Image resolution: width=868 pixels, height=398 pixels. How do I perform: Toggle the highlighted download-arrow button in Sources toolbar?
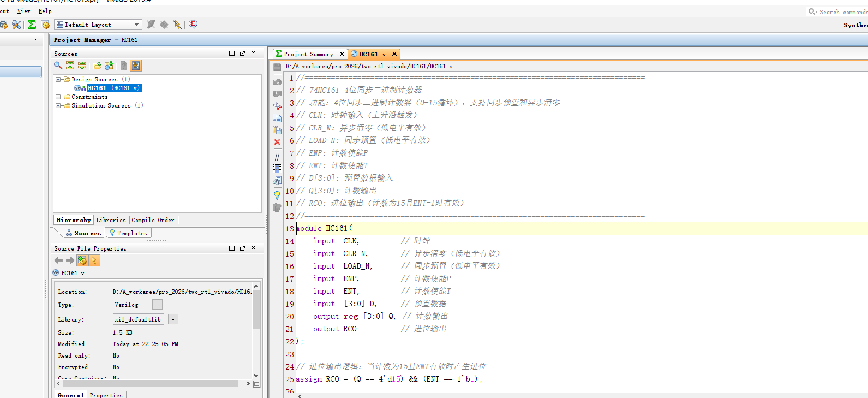click(136, 66)
